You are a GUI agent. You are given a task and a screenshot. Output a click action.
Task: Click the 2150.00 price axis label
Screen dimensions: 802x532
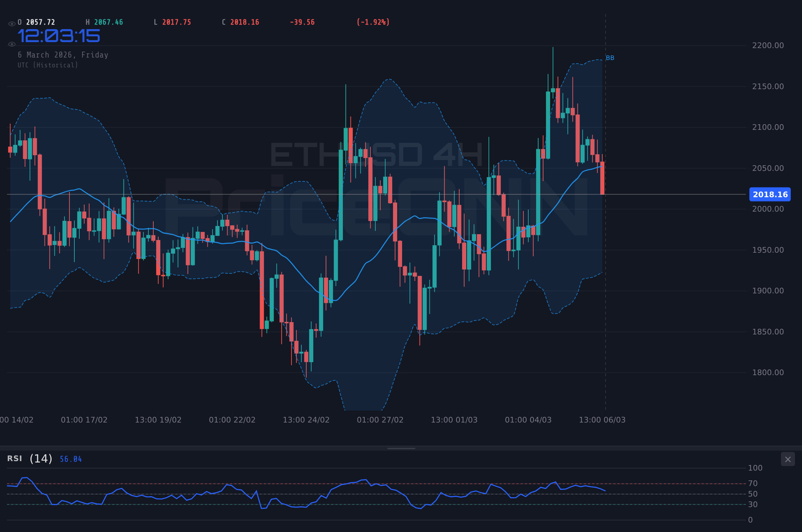768,86
